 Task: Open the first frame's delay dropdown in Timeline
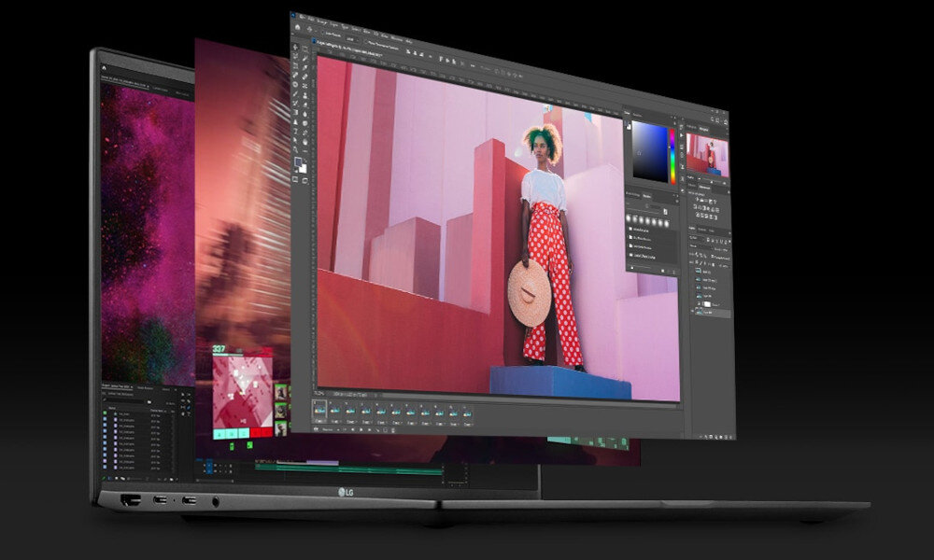click(x=319, y=421)
